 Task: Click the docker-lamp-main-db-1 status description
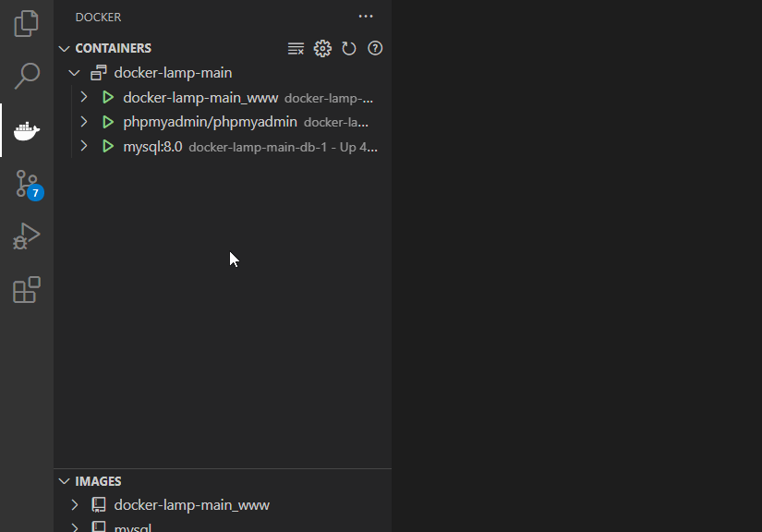coord(283,147)
